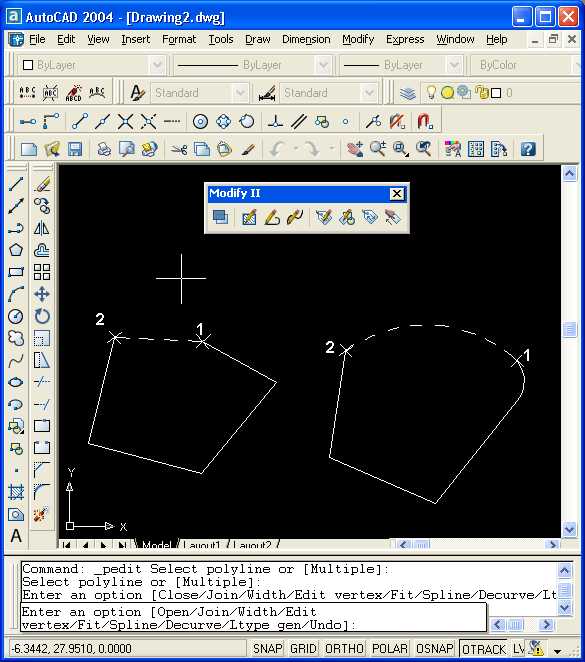Select the Multiline Text tool

tap(16, 536)
